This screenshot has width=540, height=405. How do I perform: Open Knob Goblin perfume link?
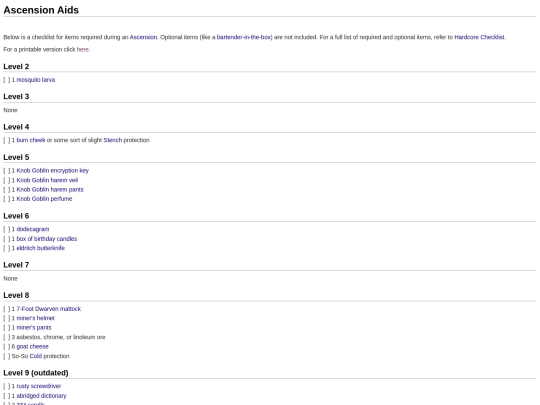(44, 199)
